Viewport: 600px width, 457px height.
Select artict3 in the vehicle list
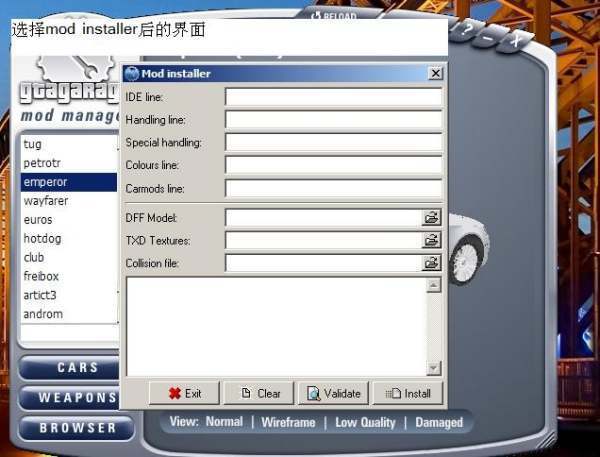tap(69, 295)
